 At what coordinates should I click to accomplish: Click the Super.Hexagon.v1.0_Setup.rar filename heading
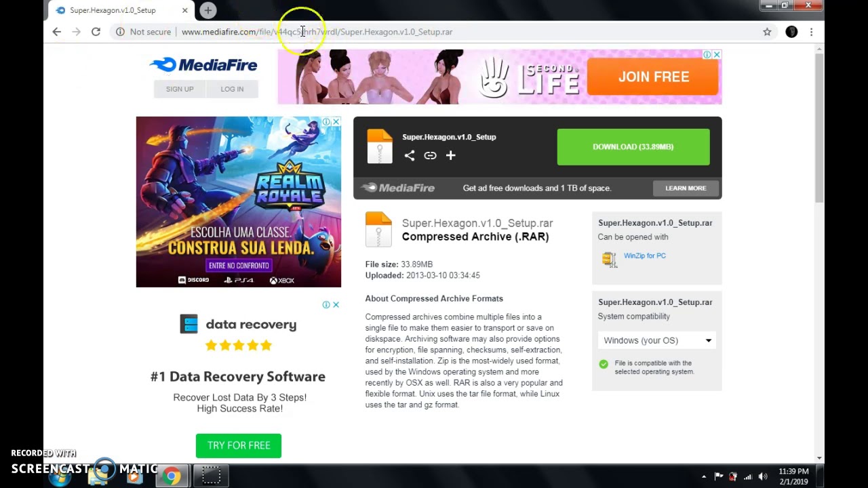tap(477, 223)
